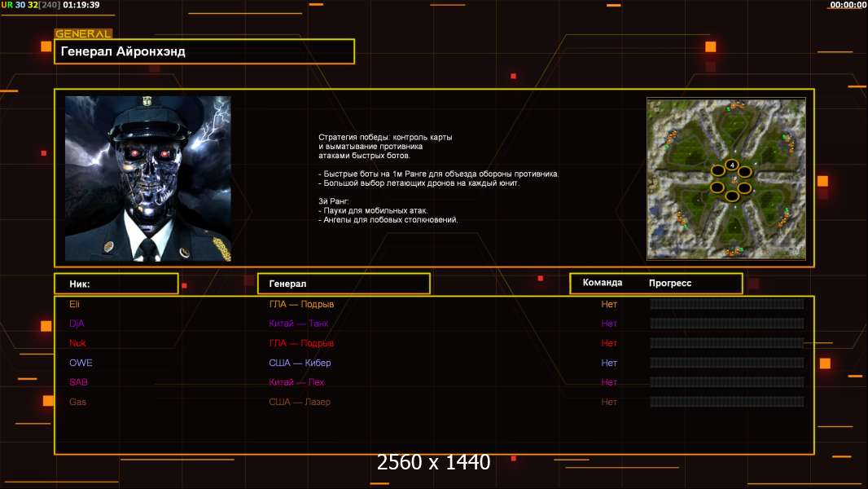Click the Китай — Пех general entry

click(x=296, y=382)
